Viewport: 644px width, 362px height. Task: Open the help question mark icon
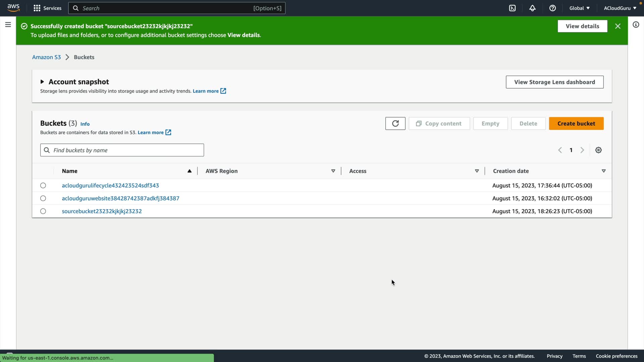click(552, 8)
